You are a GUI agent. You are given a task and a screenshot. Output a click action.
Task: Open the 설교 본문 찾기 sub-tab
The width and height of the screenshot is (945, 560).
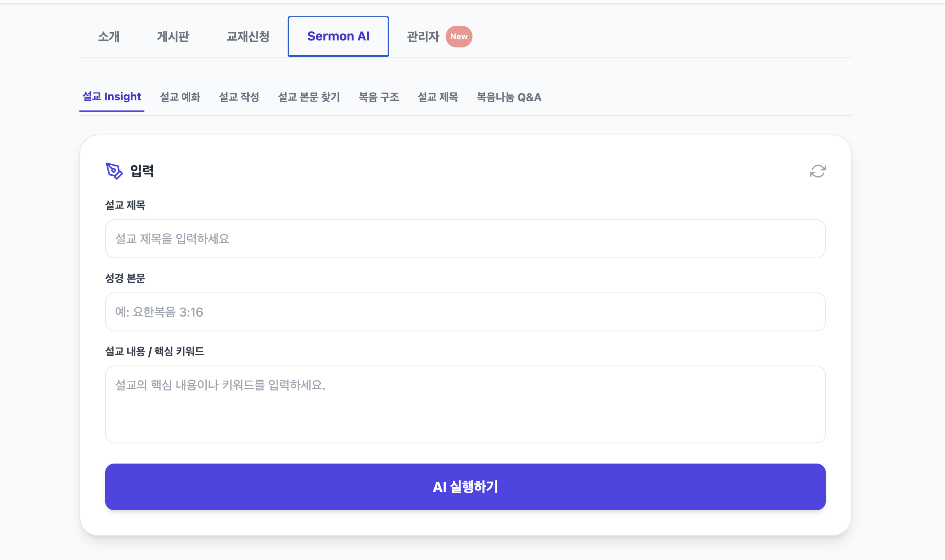coord(309,97)
